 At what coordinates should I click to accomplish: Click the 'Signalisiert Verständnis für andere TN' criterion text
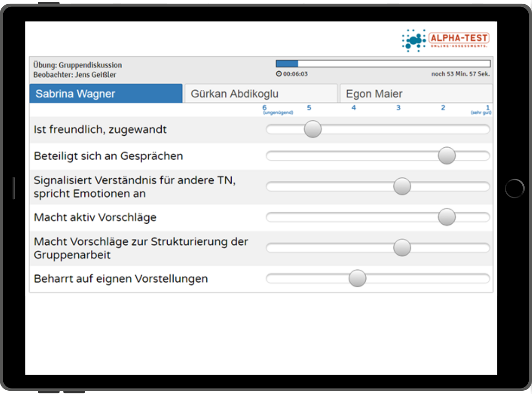134,187
